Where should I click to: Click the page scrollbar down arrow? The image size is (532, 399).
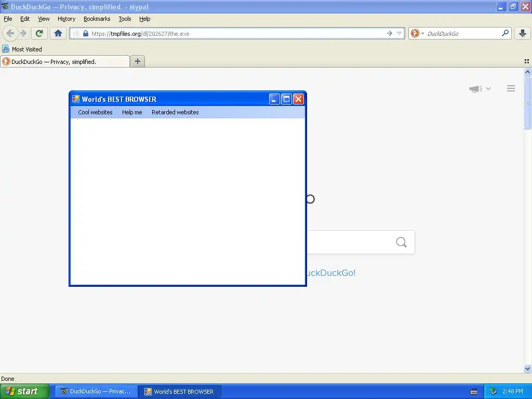point(527,368)
